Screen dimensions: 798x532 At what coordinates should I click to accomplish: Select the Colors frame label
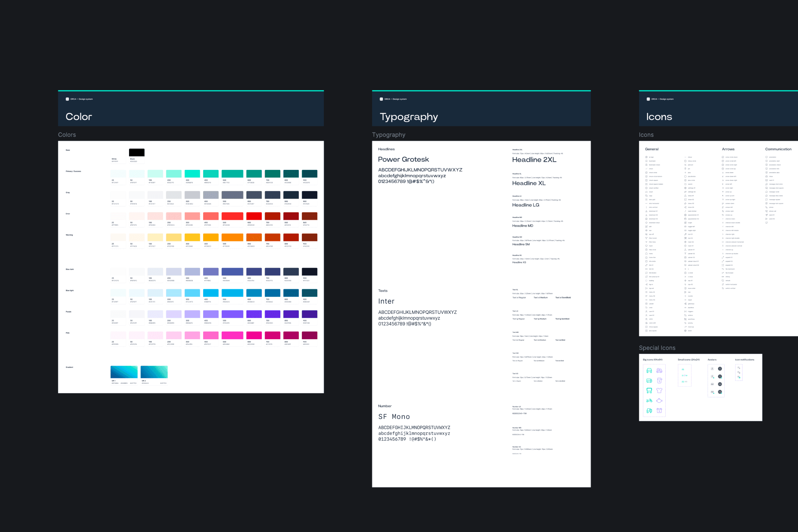click(67, 135)
